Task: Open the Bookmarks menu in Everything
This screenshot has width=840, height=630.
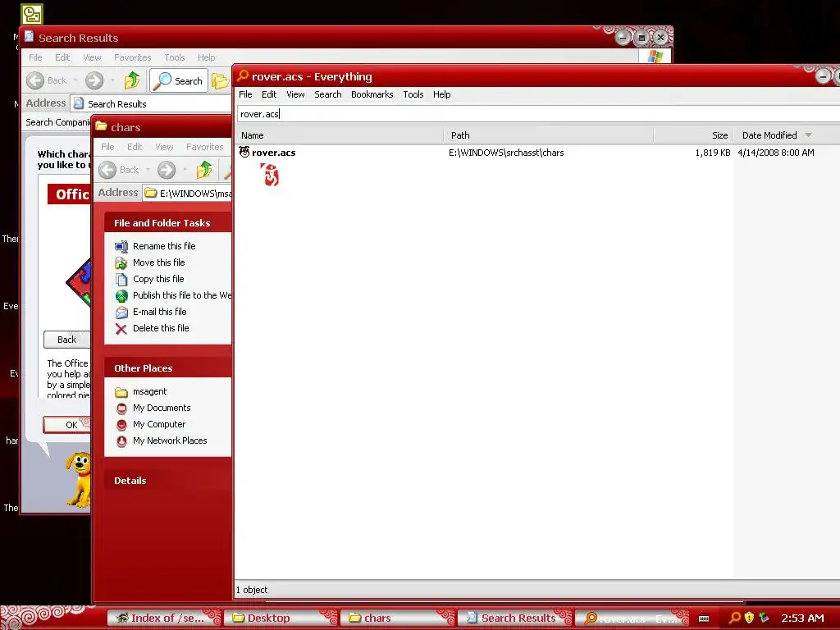Action: coord(372,94)
